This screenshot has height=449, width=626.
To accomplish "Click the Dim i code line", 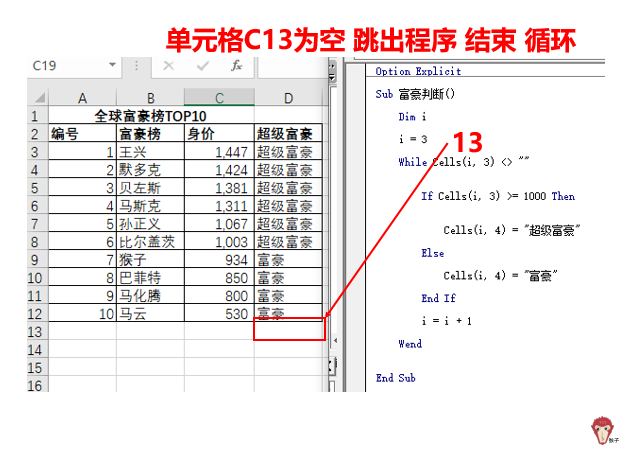I will [412, 117].
